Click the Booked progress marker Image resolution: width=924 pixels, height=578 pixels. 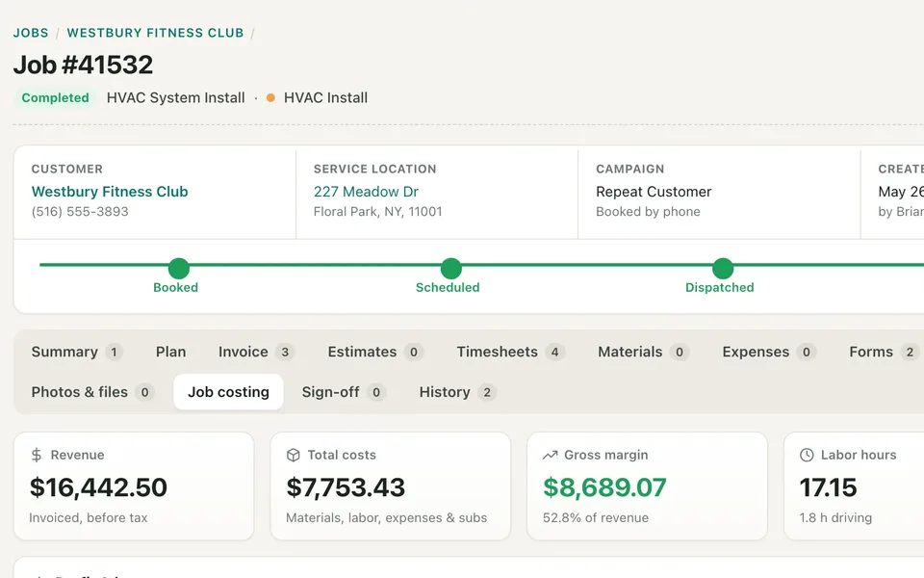(179, 269)
